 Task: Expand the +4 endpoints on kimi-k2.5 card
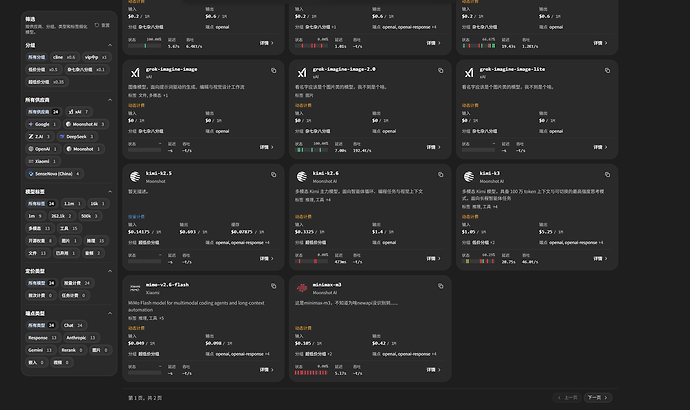click(x=267, y=242)
